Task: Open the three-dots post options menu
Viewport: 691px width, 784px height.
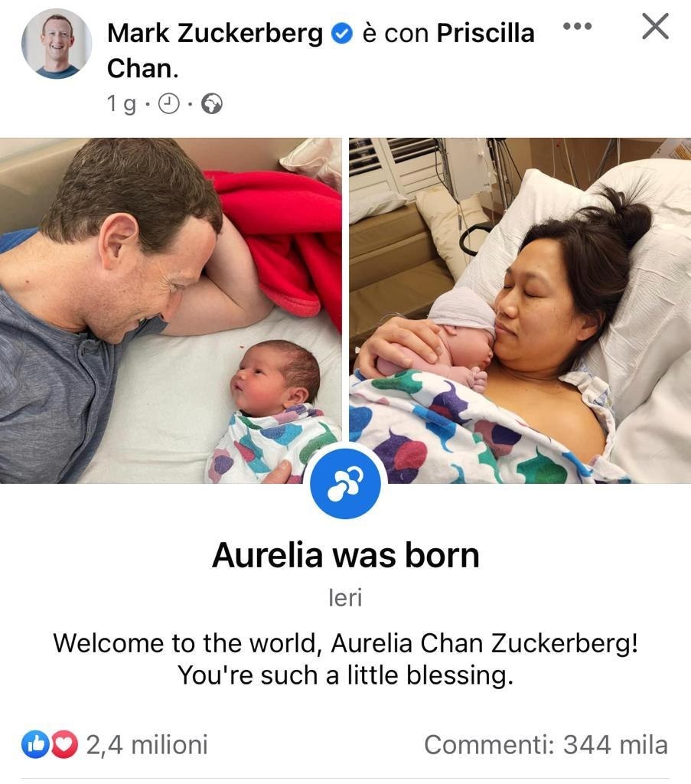Action: [577, 26]
